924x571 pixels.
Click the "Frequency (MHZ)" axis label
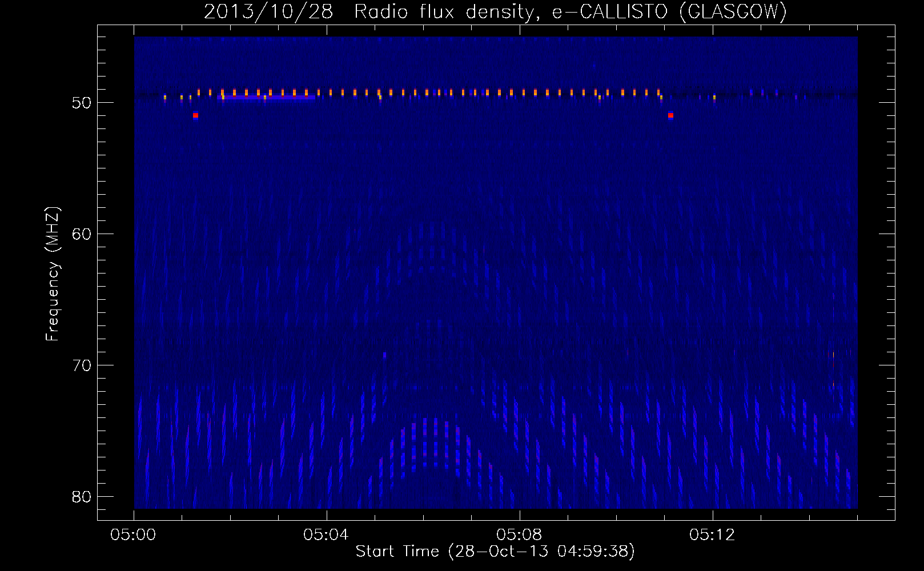coord(53,274)
